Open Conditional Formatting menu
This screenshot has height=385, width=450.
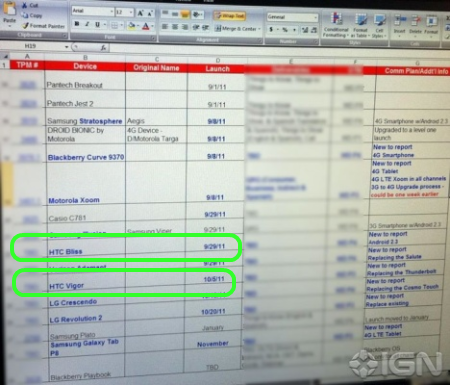pyautogui.click(x=336, y=24)
